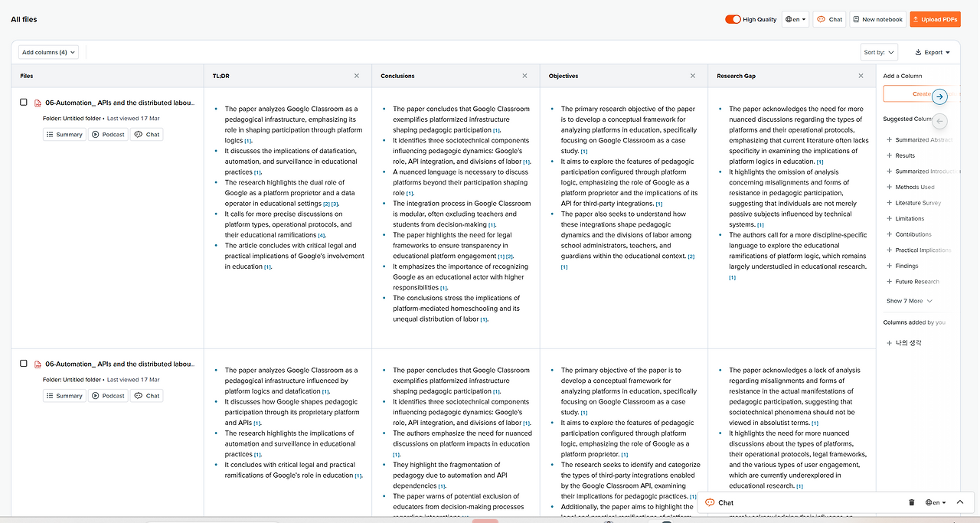980x523 pixels.
Task: Open the top header en language dropdown
Action: pyautogui.click(x=796, y=19)
